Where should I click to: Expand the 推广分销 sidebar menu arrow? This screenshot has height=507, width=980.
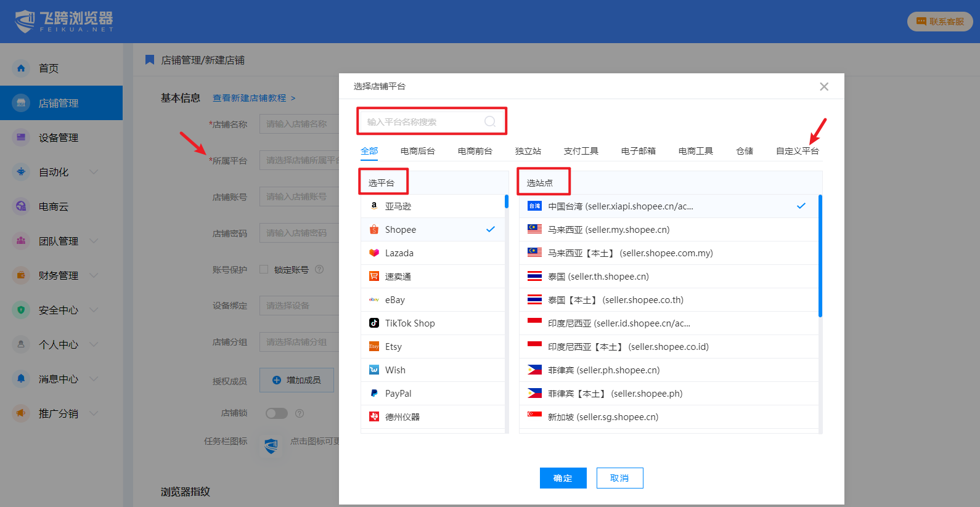coord(94,413)
